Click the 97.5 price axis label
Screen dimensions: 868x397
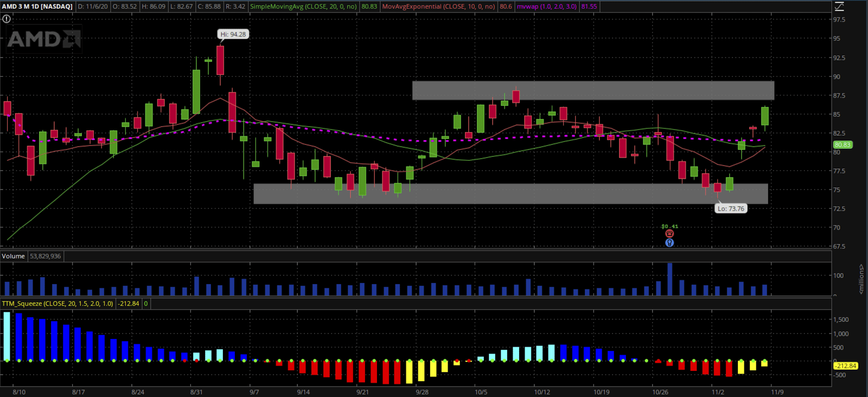tap(839, 20)
